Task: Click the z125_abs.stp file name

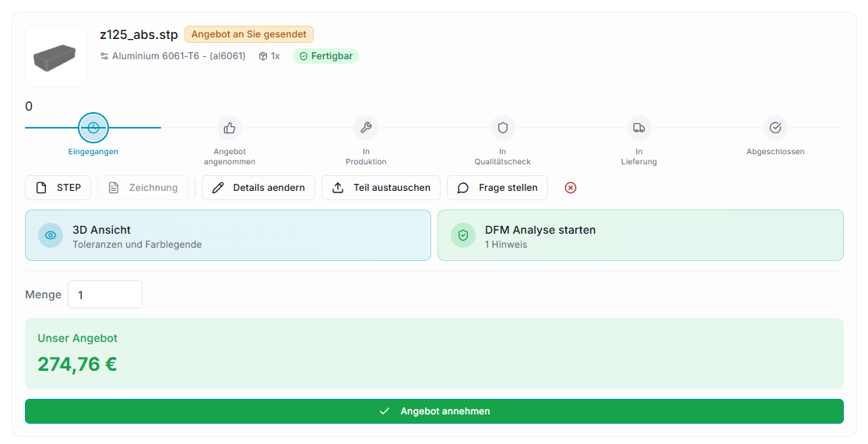Action: tap(139, 34)
